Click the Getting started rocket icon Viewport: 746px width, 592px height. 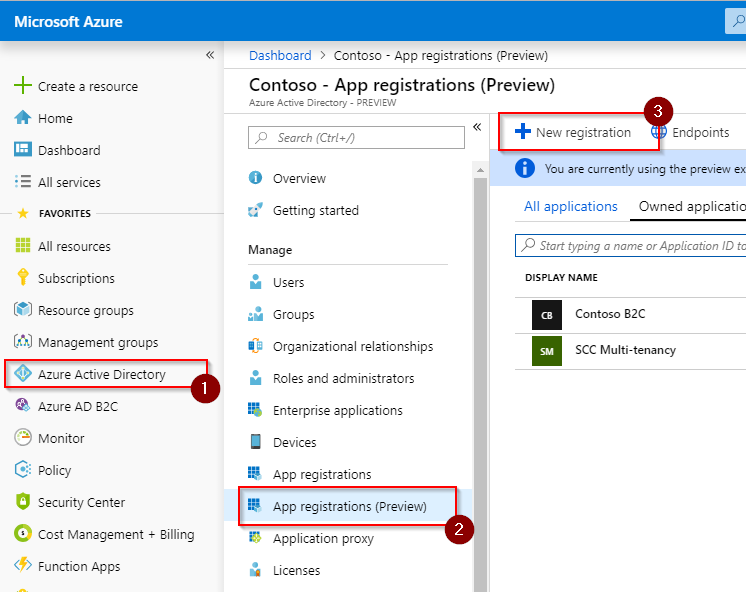(255, 210)
